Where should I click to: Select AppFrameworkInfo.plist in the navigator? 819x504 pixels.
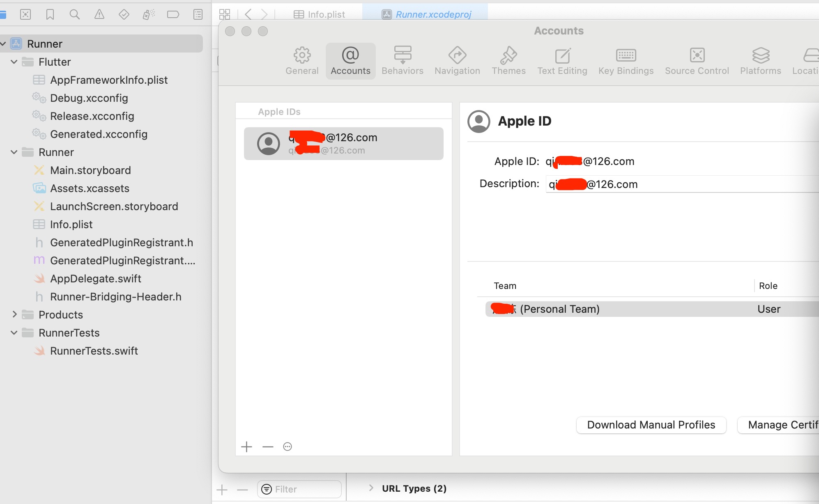[x=109, y=80]
